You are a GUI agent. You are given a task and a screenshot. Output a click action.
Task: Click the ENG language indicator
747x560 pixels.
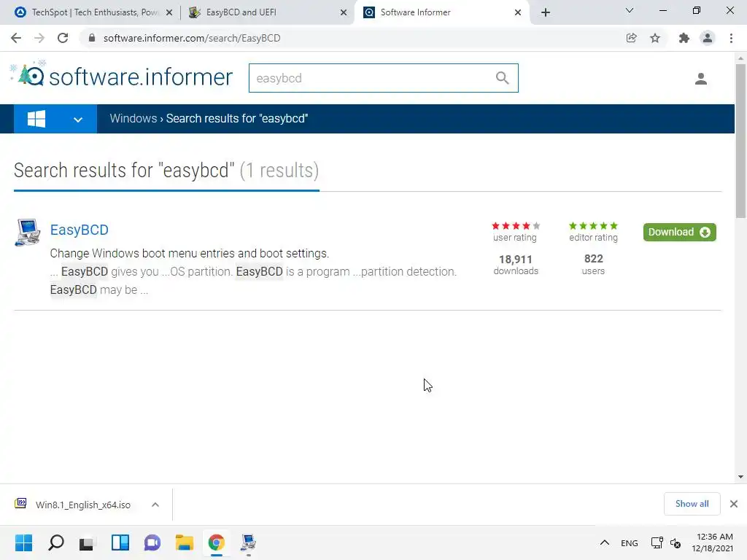coord(630,543)
